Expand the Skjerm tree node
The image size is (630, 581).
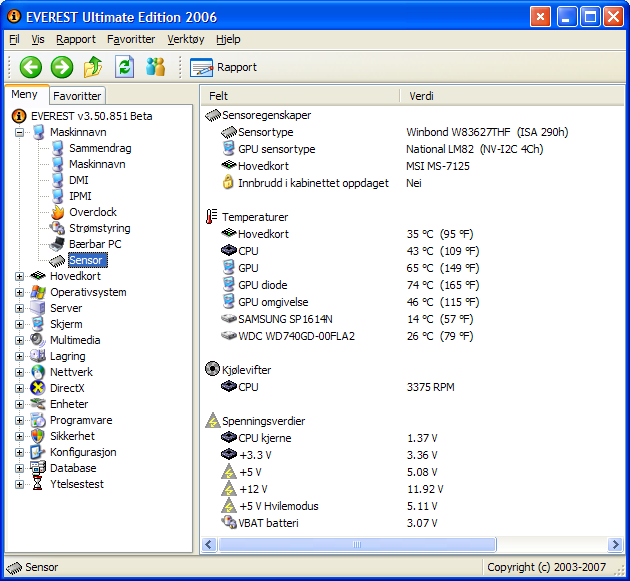19,324
